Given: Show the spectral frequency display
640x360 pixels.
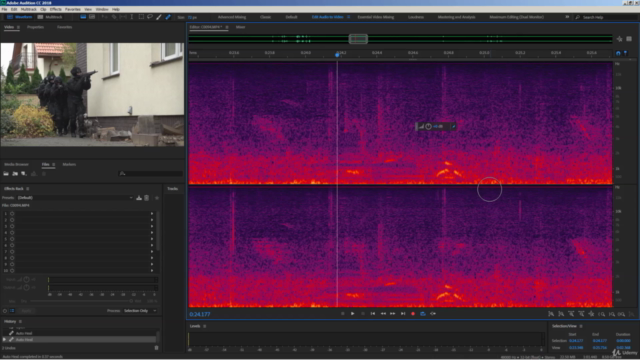Looking at the screenshot, I should [83, 17].
